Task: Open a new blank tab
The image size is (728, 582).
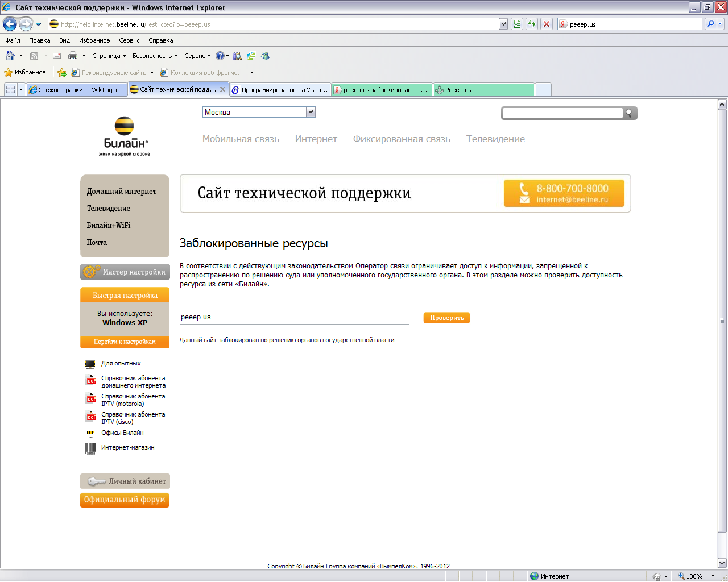Action: pos(543,90)
